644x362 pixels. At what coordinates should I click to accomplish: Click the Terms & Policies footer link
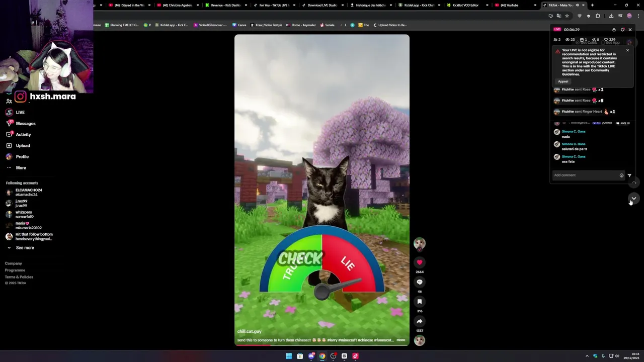[19, 277]
